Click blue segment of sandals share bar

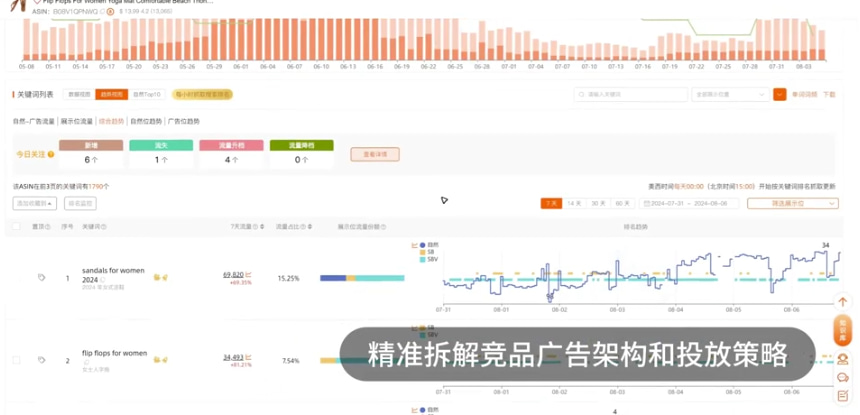pyautogui.click(x=333, y=278)
